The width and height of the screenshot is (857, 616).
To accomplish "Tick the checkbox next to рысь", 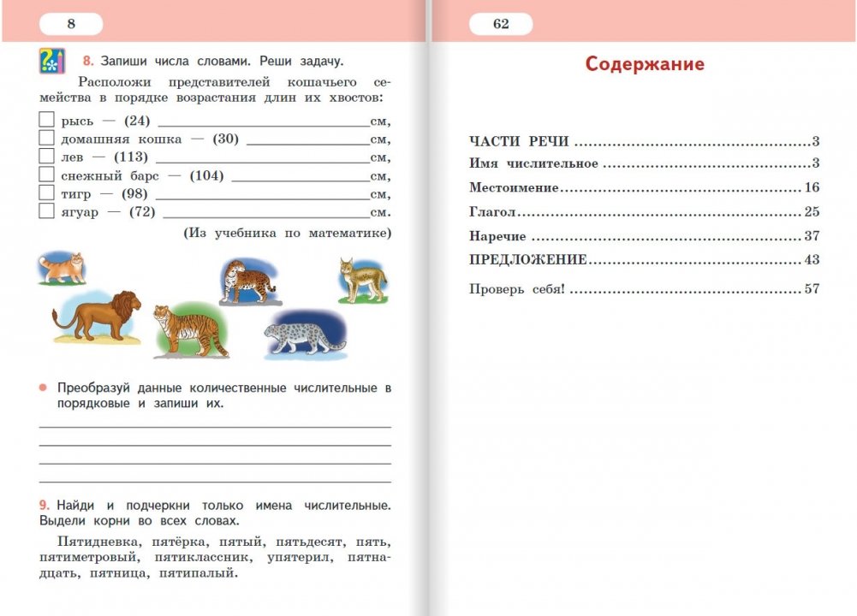I will 47,121.
